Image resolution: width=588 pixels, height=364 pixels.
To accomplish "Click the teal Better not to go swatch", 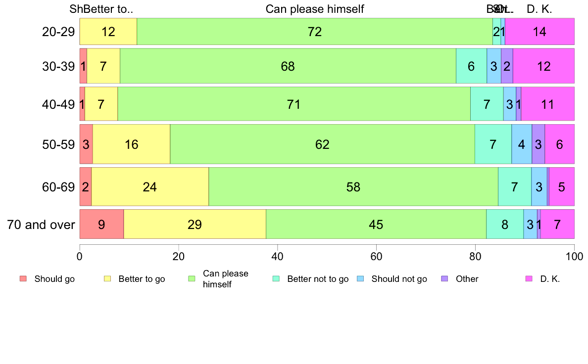I will click(276, 278).
